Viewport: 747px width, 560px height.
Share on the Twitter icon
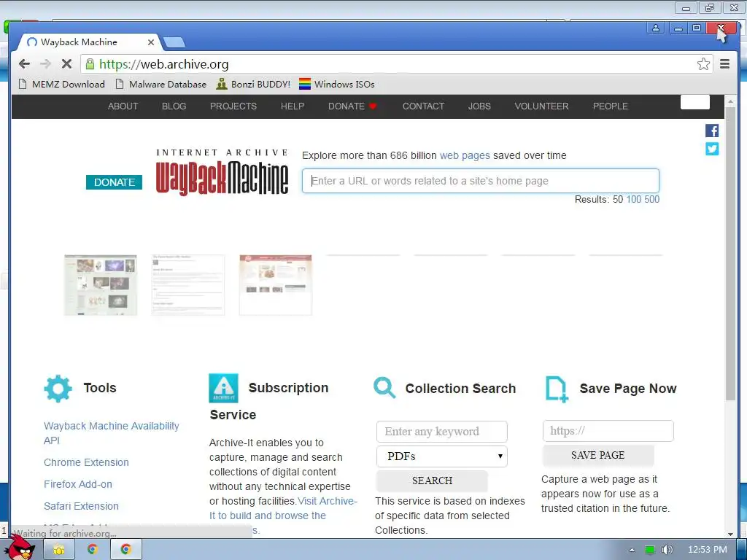tap(712, 149)
